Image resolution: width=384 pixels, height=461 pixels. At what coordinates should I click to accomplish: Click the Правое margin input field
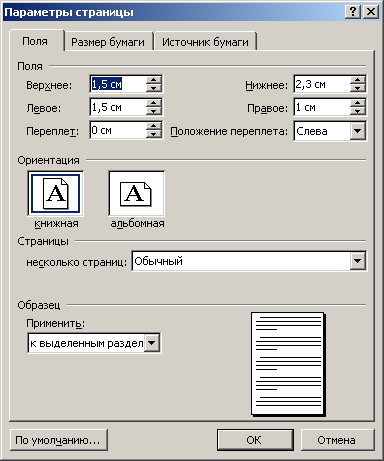tap(322, 107)
